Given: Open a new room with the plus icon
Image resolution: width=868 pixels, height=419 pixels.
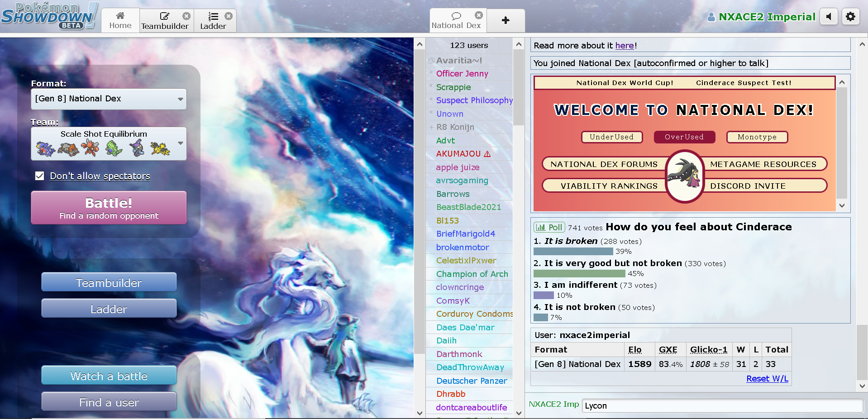Looking at the screenshot, I should click(x=506, y=20).
